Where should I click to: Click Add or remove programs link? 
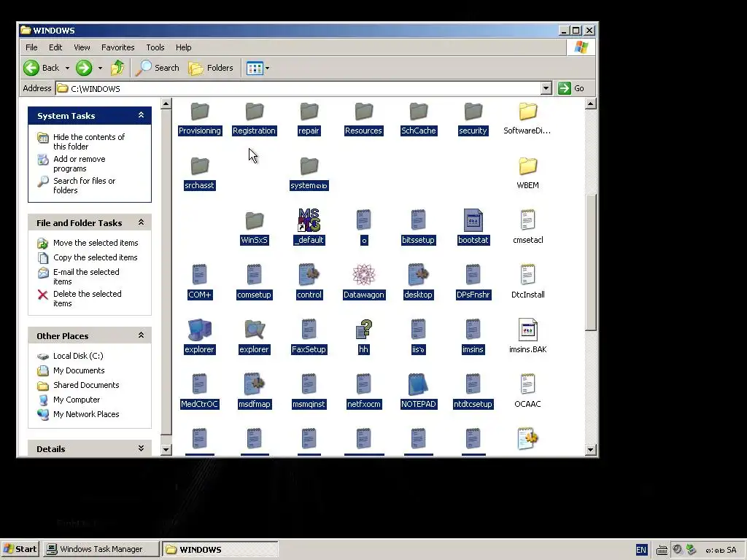point(79,163)
